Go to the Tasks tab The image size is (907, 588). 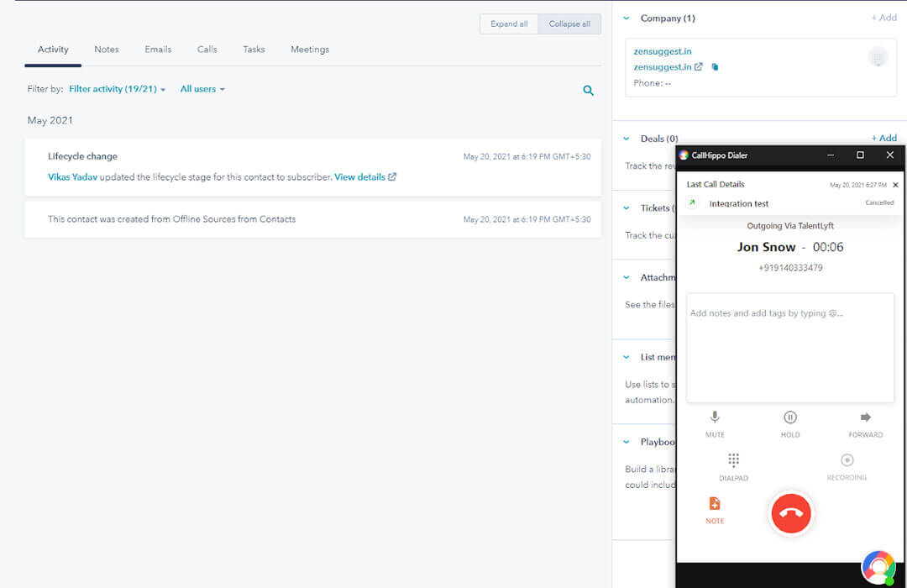[x=254, y=50]
